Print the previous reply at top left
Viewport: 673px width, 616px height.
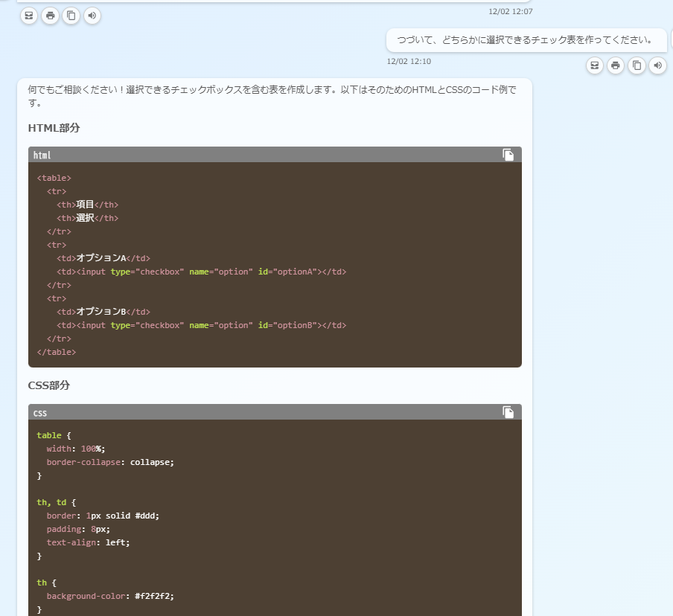[50, 15]
